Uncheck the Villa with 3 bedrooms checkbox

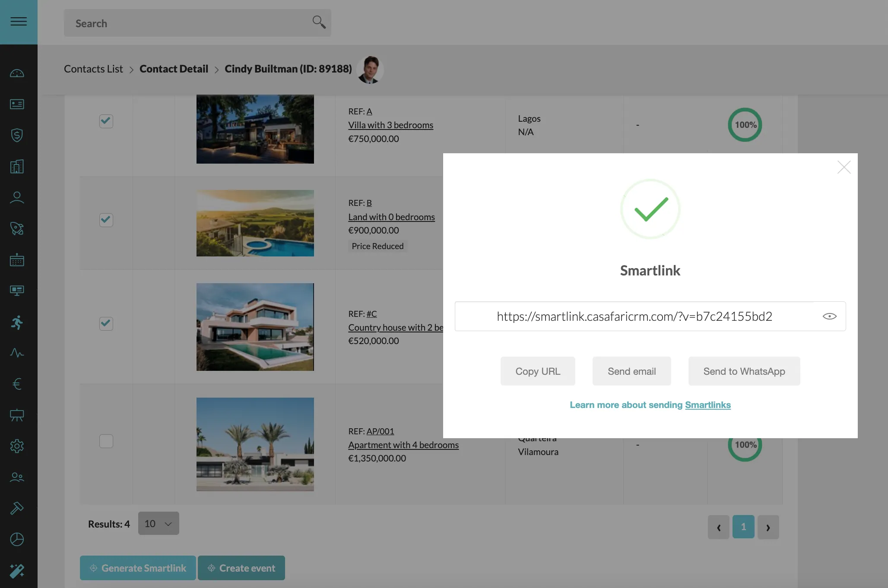click(106, 121)
